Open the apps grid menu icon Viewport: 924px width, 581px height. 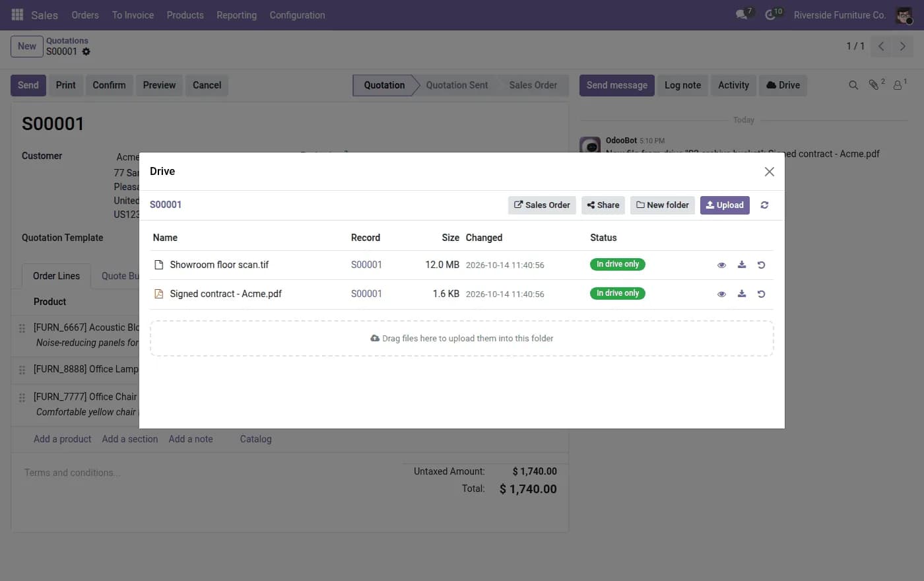tap(18, 15)
